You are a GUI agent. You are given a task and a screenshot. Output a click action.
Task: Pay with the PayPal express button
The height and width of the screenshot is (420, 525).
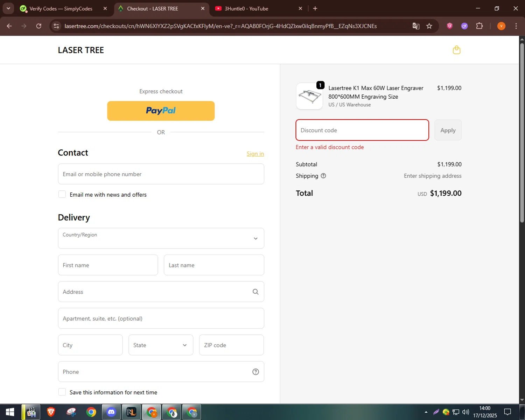[161, 111]
